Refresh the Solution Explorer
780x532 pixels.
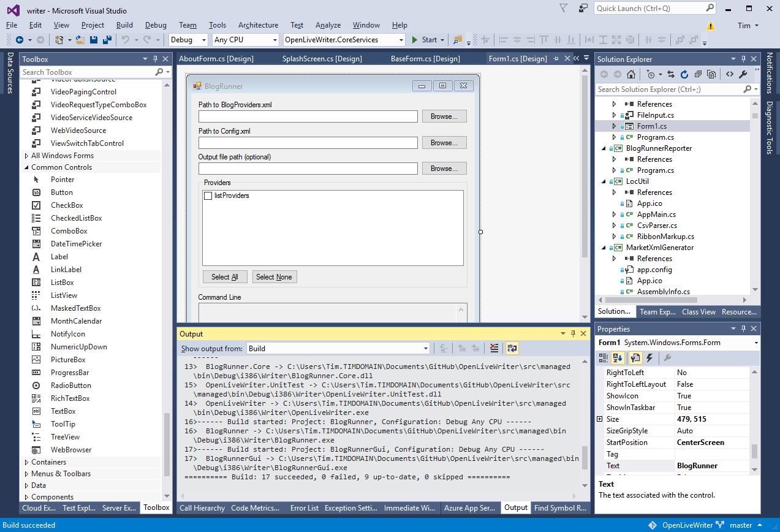pos(684,74)
